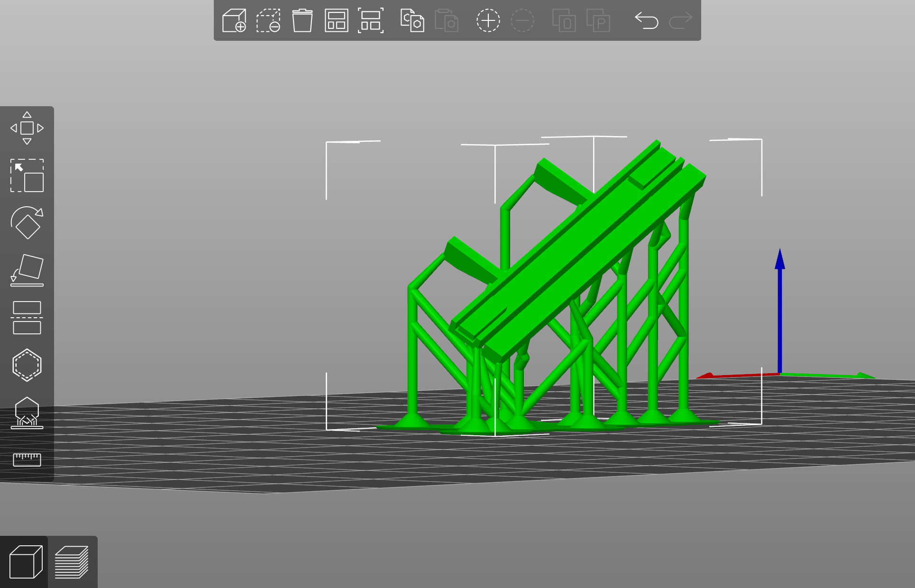This screenshot has width=915, height=588.
Task: Select the Scale tool
Action: coord(27,175)
